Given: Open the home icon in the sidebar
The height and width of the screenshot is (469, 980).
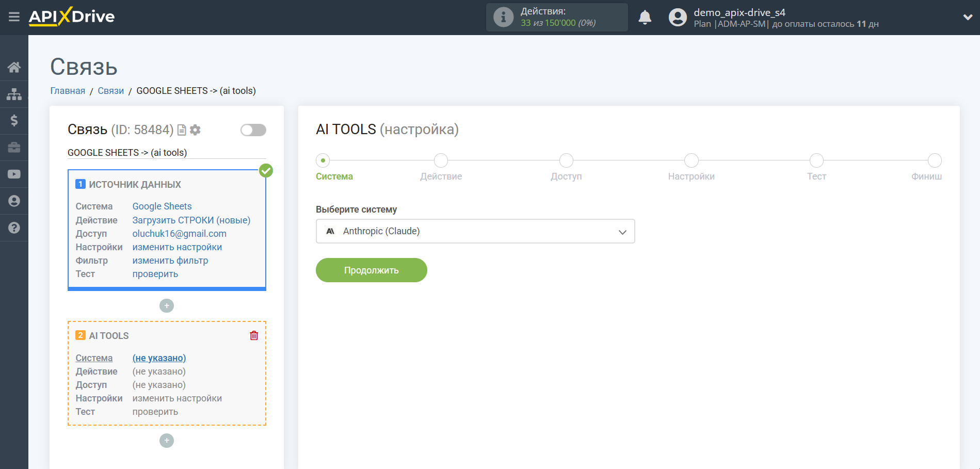Looking at the screenshot, I should pos(14,67).
